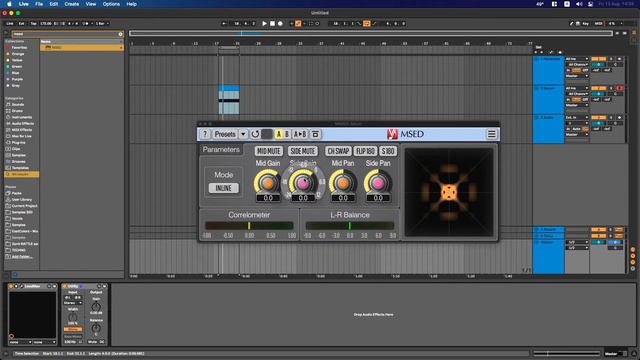Click the Side Gain knob
Viewport: 640px width, 360px height.
pos(303,183)
